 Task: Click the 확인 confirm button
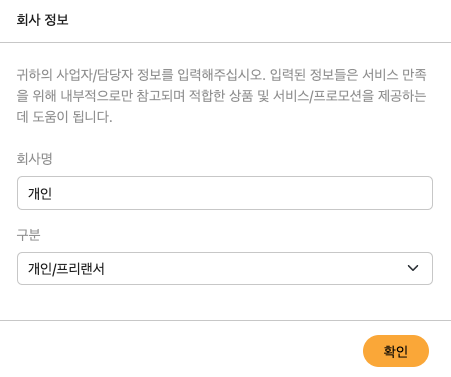click(396, 351)
